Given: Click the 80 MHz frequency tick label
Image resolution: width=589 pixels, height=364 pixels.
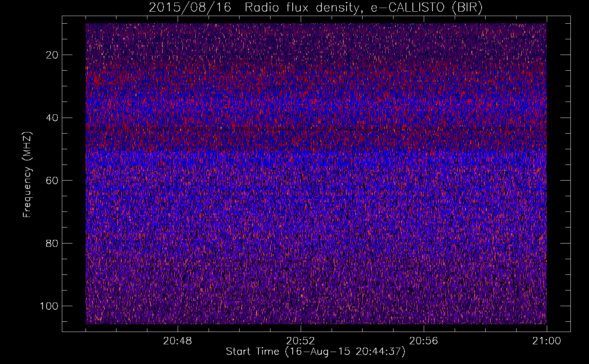Looking at the screenshot, I should coord(52,243).
